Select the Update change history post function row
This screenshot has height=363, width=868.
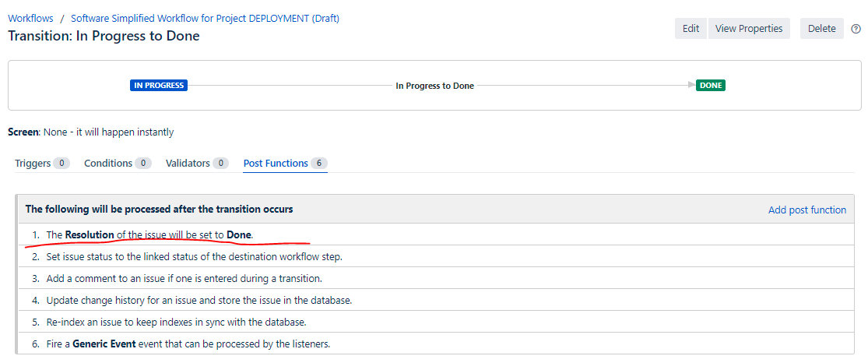[x=436, y=300]
